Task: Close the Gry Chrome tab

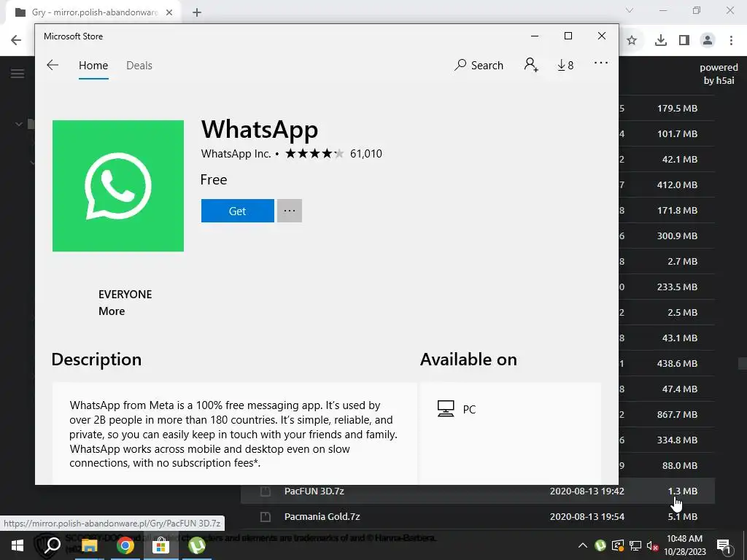Action: click(x=169, y=12)
